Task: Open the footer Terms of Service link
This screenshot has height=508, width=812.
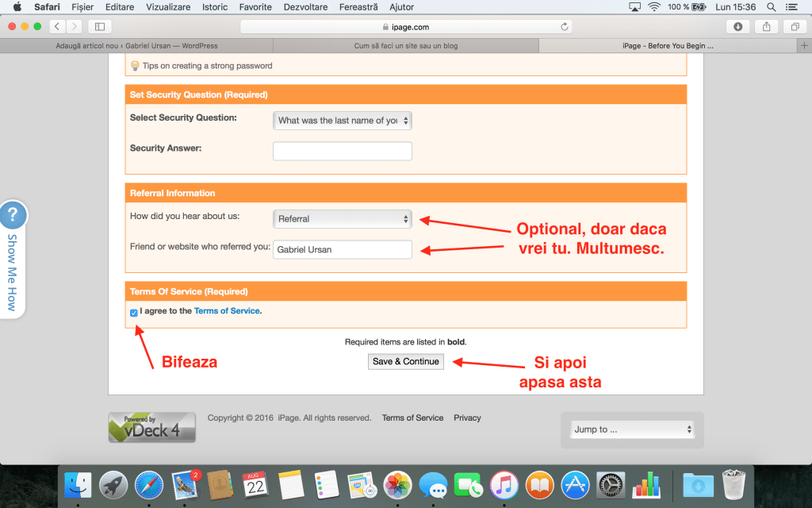Action: click(x=412, y=418)
